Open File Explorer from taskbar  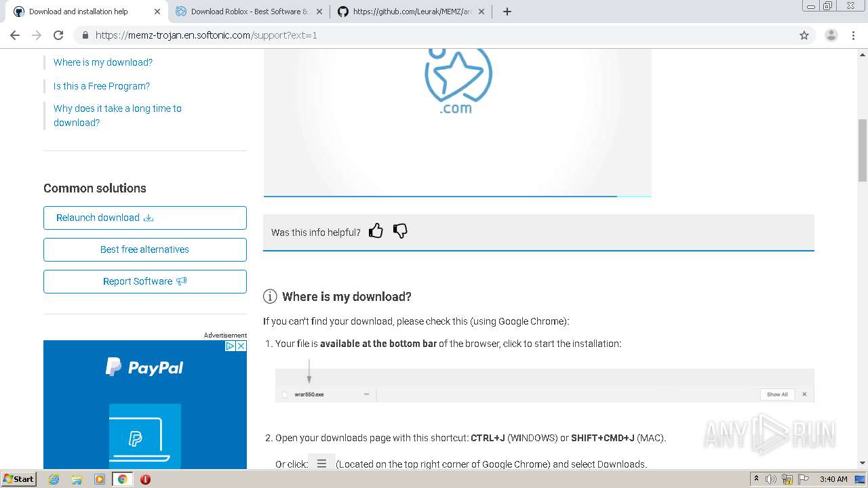[x=77, y=479]
